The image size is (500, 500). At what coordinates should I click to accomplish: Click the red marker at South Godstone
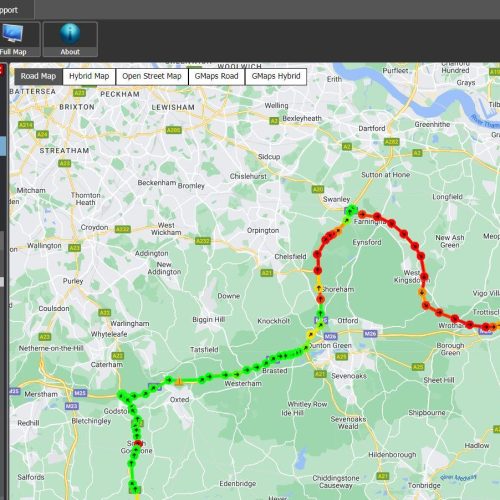[x=138, y=443]
